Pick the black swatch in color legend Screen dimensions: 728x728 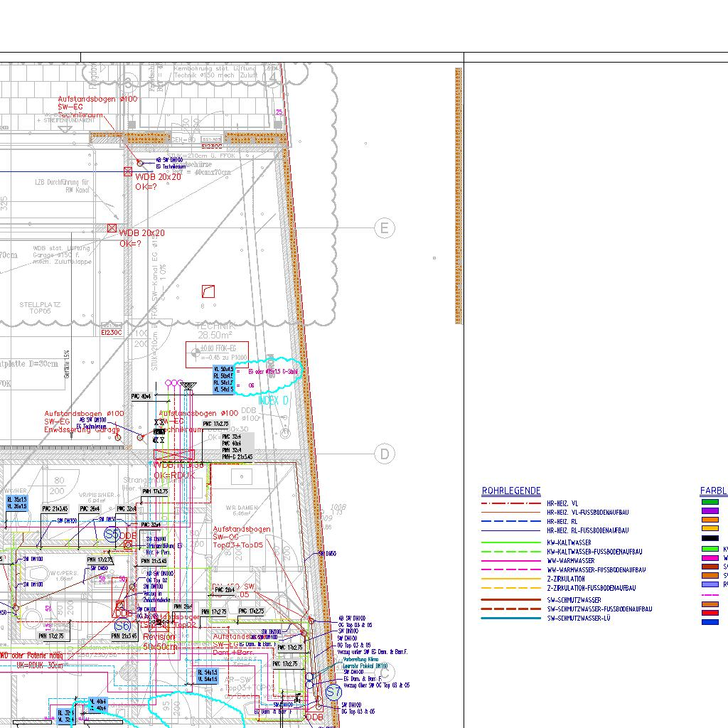(710, 538)
